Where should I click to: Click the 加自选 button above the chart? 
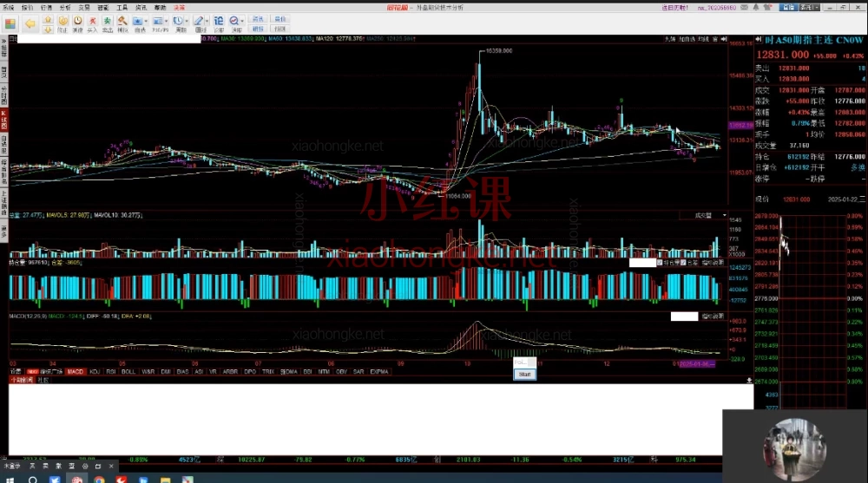pos(687,39)
